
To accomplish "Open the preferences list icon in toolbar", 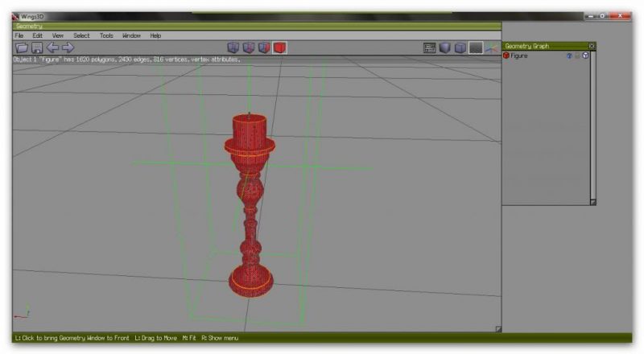I will pyautogui.click(x=430, y=48).
